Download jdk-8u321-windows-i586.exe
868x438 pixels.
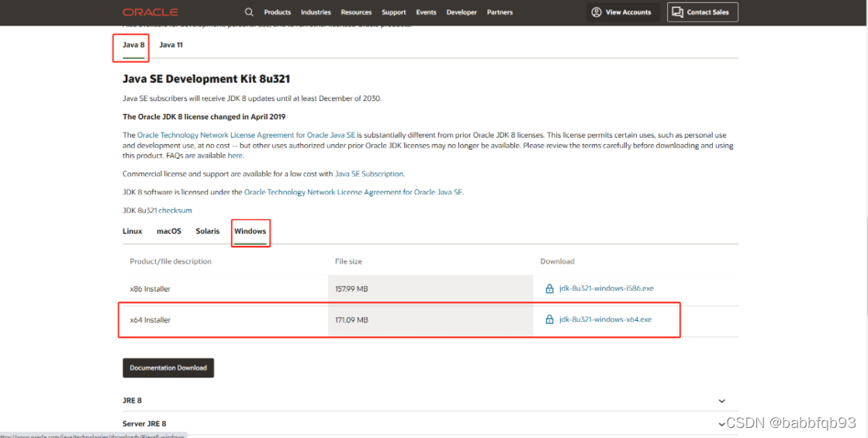coord(607,288)
